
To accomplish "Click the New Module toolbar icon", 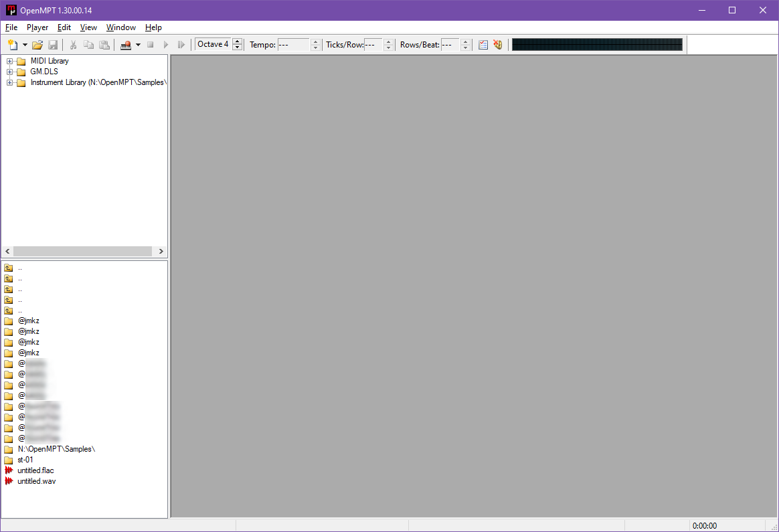I will point(13,45).
